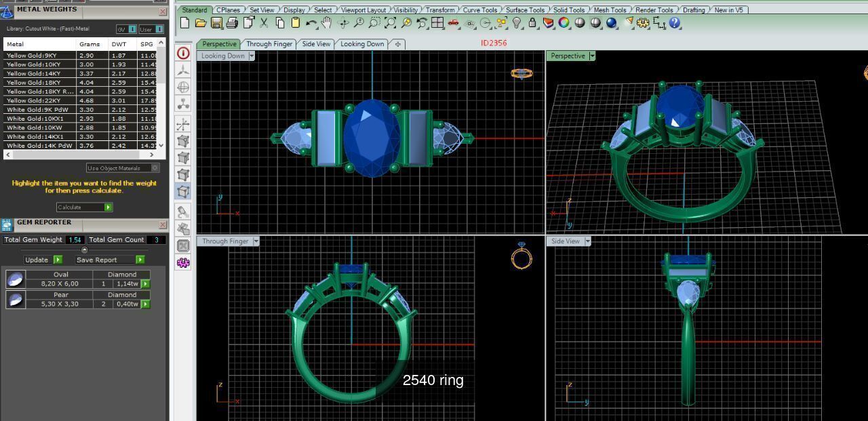Expand the Pear diamond row arrow
The image size is (868, 421).
tap(145, 304)
